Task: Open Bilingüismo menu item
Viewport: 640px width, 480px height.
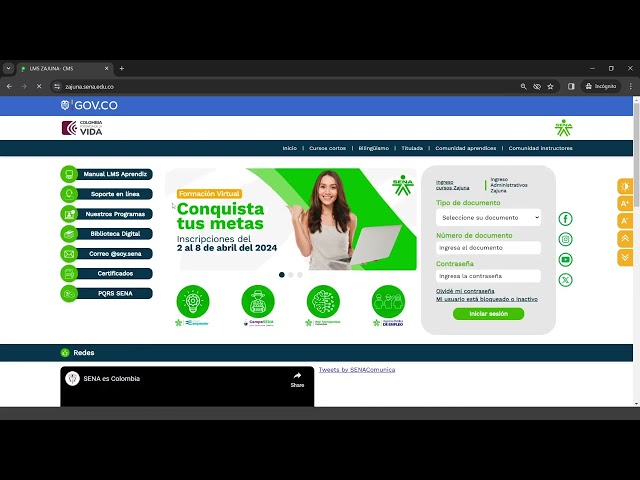Action: click(373, 148)
